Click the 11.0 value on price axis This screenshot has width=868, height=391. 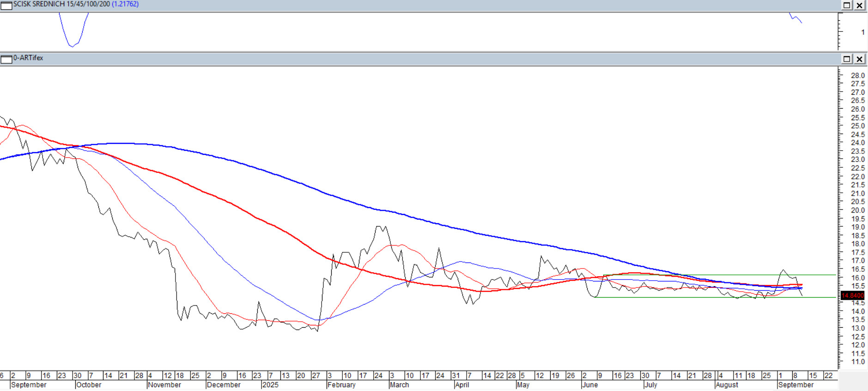point(857,362)
